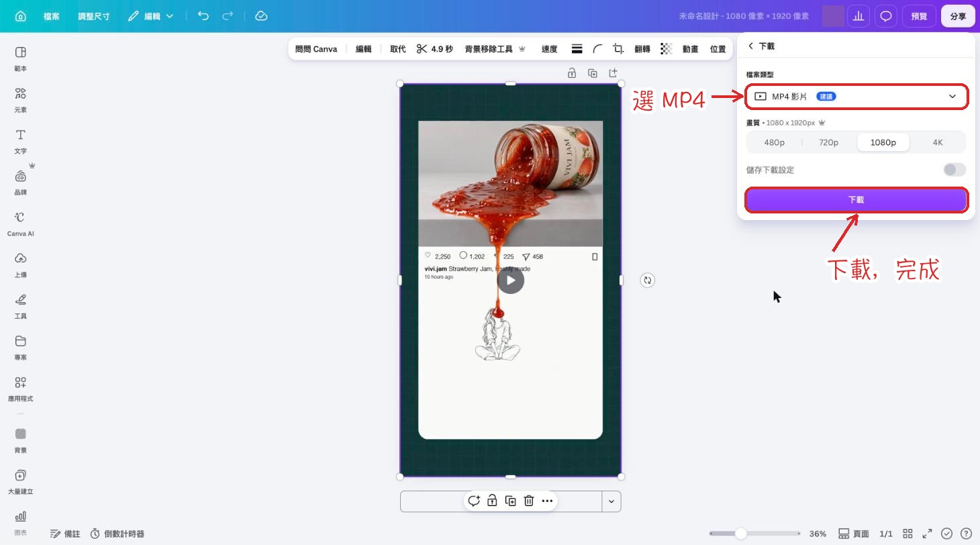Click the 分享 share button
Screen dimensions: 980x545
click(x=958, y=16)
